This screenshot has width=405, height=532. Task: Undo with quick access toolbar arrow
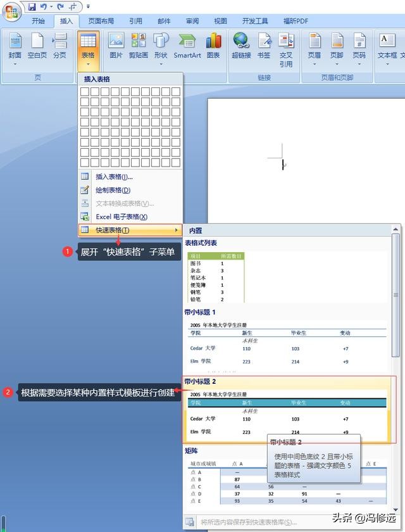click(44, 6)
